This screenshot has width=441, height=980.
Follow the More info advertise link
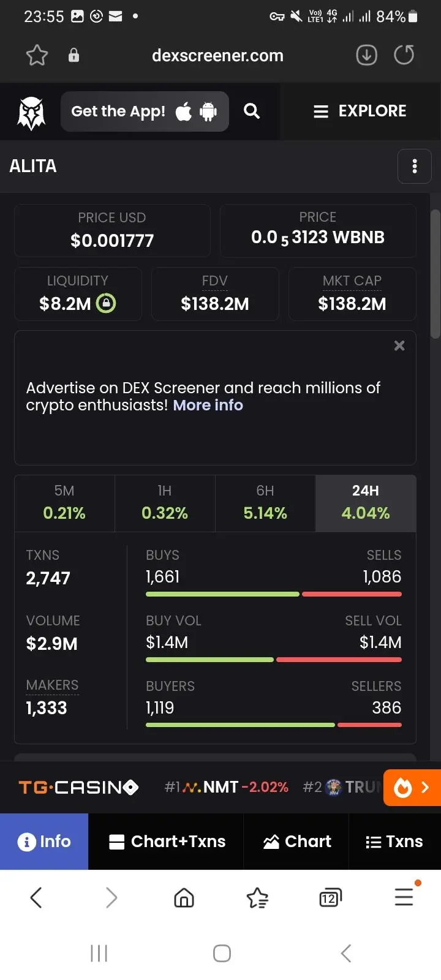point(208,405)
